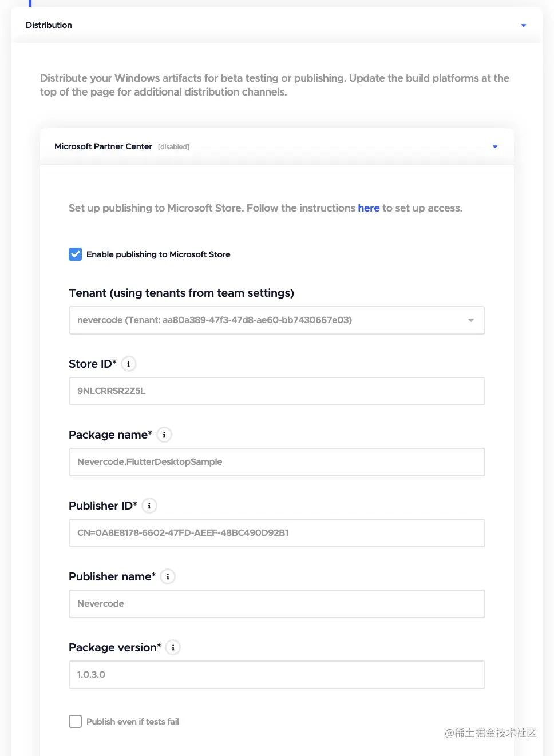Click the Publisher name info icon

(168, 576)
